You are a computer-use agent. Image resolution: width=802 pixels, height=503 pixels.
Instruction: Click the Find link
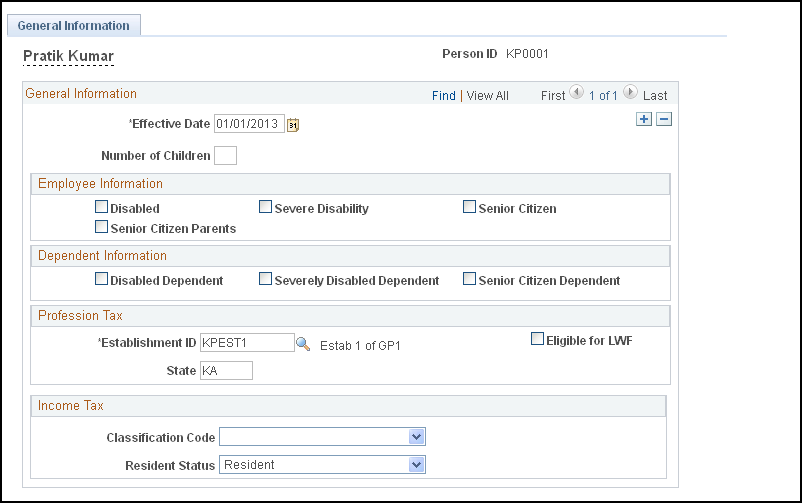[443, 96]
